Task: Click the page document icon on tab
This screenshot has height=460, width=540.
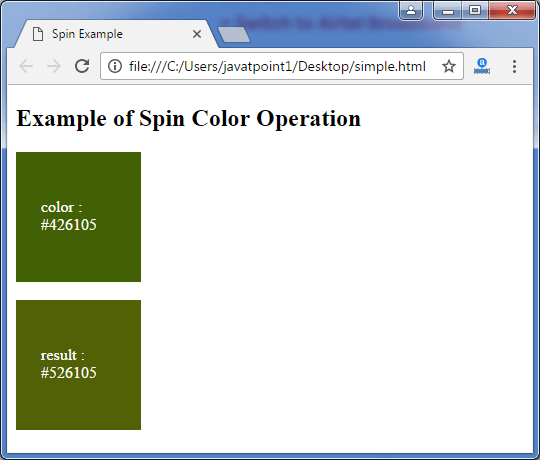Action: (x=38, y=34)
